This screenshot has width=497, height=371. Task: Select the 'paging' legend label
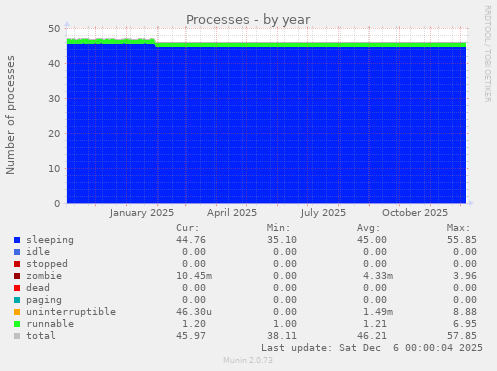(x=44, y=300)
